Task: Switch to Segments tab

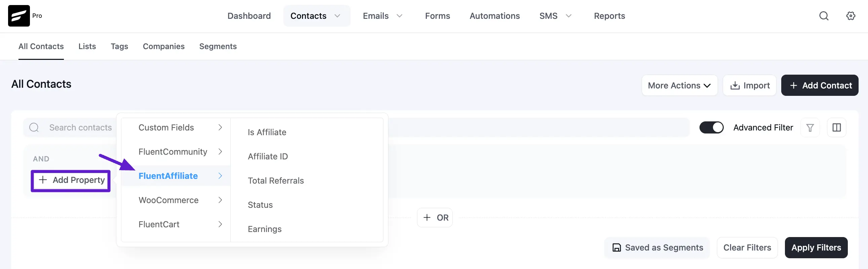Action: 218,46
